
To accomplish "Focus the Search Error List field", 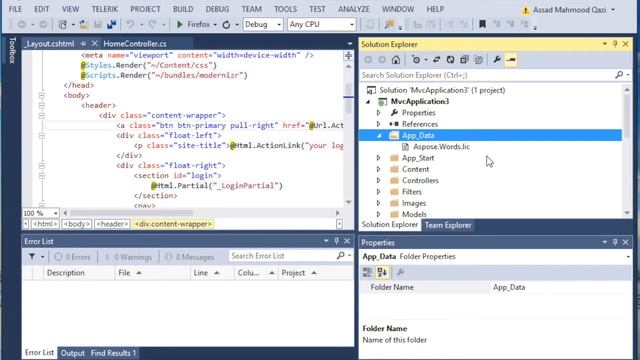I will pos(282,256).
